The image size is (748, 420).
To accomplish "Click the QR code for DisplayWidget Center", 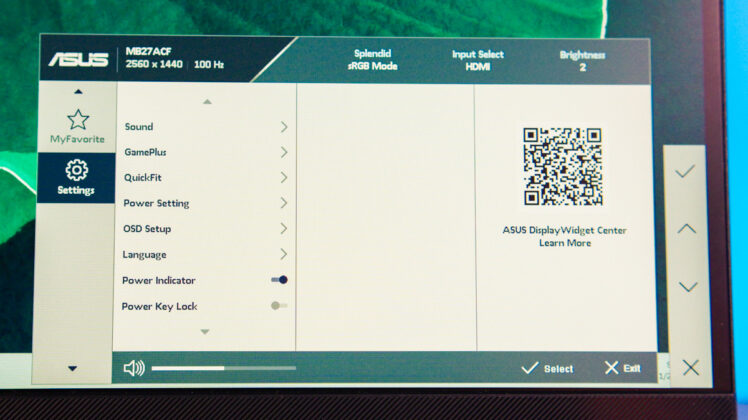I will click(x=563, y=167).
